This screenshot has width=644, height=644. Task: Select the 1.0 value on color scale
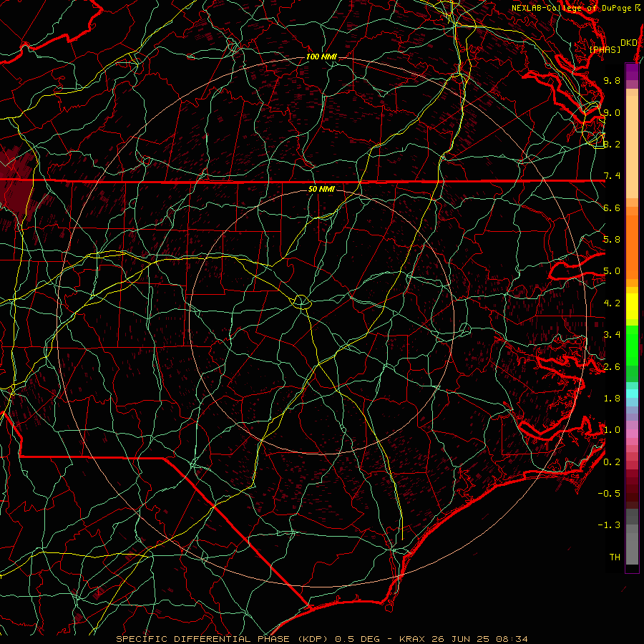coord(612,430)
